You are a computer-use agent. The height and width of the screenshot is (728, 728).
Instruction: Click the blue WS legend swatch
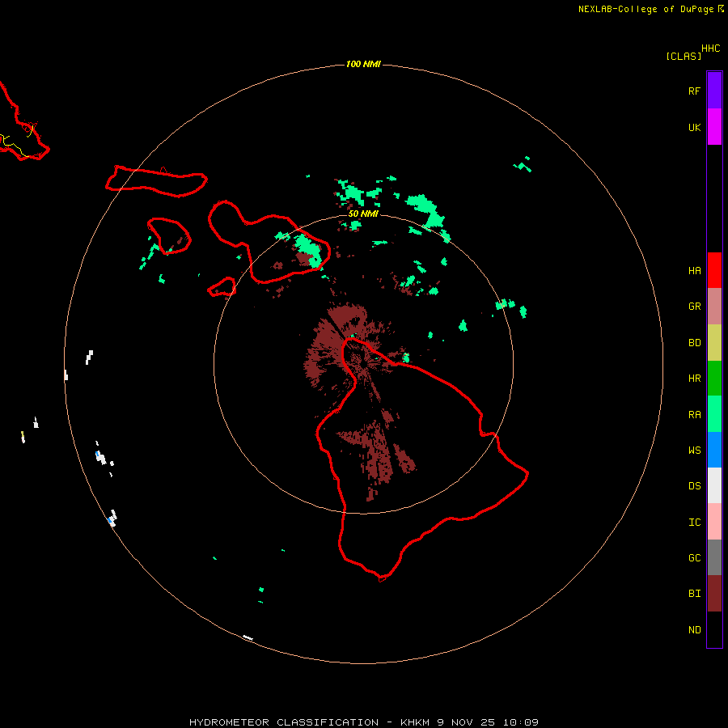click(714, 450)
